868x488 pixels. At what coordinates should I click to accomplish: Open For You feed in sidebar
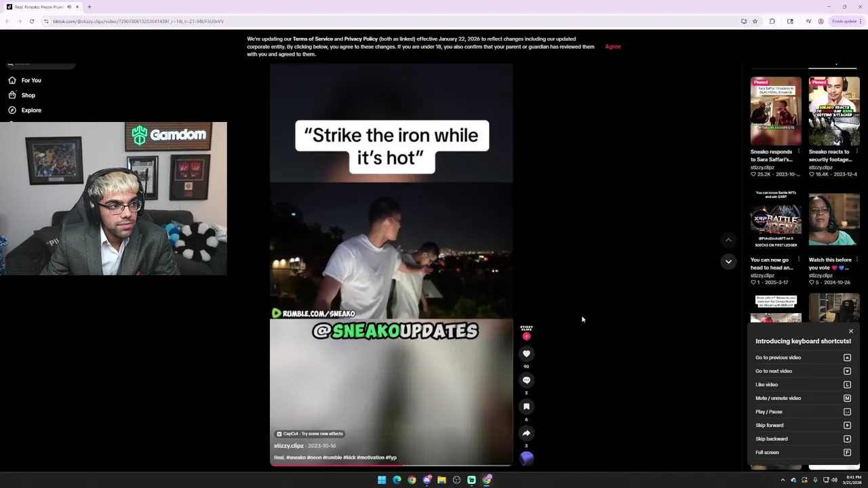pyautogui.click(x=25, y=80)
